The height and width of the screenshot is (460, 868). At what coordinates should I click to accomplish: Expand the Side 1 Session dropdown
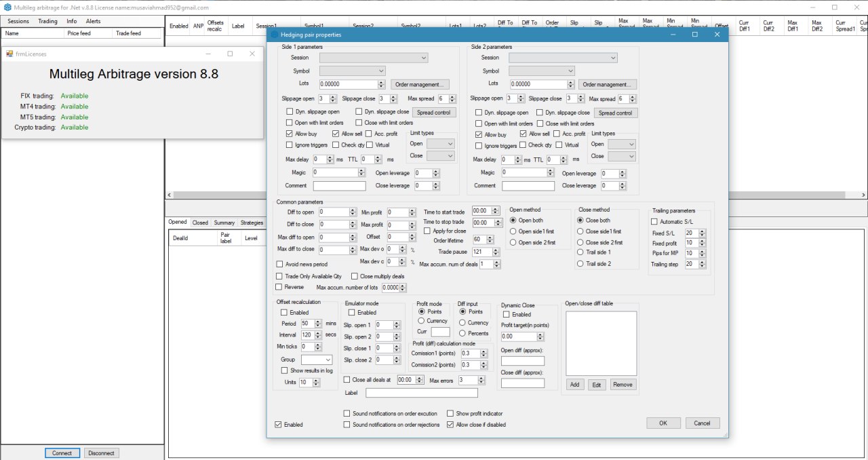374,58
